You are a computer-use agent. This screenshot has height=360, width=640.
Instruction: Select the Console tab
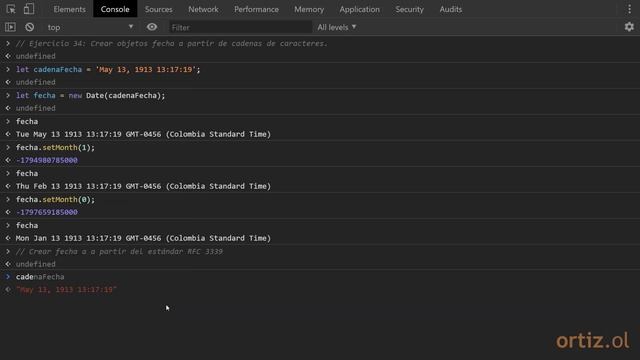[x=115, y=9]
